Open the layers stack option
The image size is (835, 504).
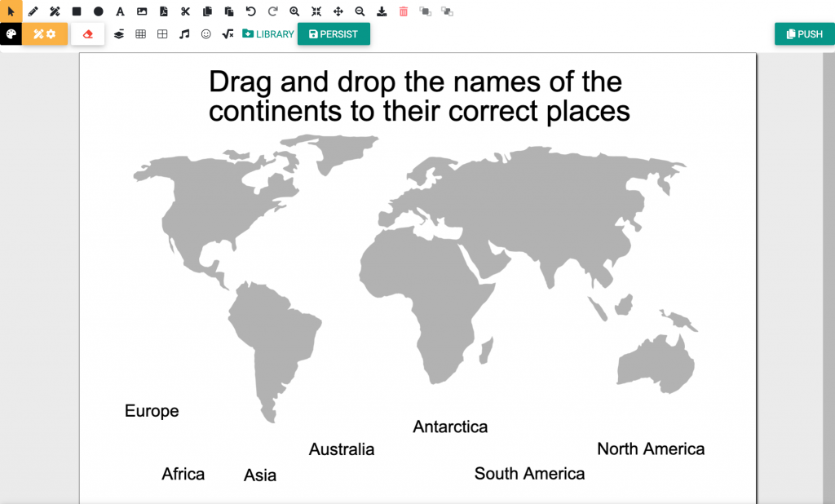pyautogui.click(x=119, y=34)
